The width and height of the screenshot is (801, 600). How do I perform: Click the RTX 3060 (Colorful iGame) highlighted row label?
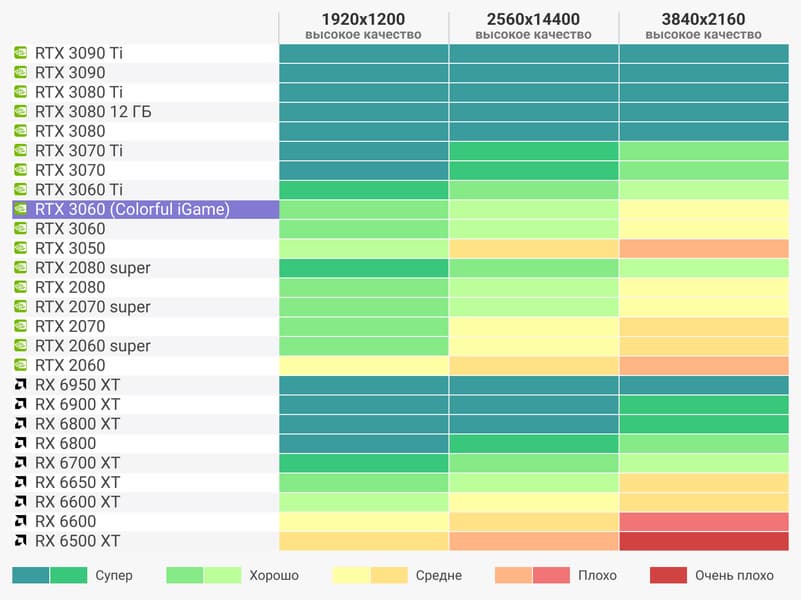click(x=133, y=209)
